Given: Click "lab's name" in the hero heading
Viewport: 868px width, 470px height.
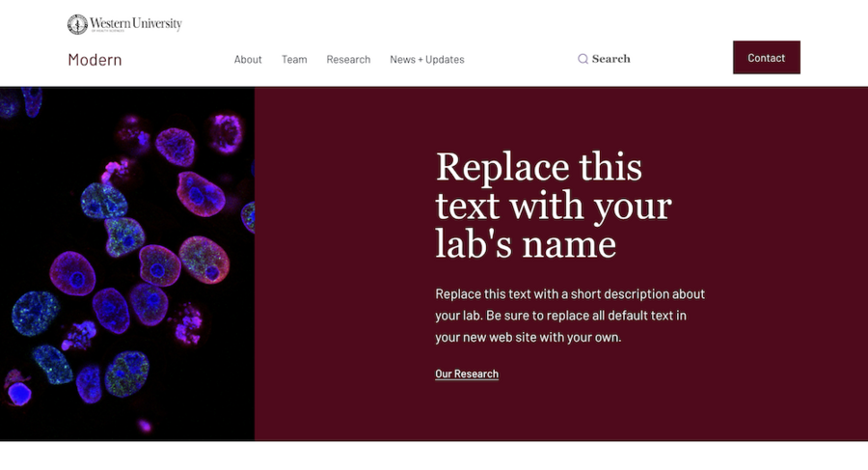Looking at the screenshot, I should point(526,243).
